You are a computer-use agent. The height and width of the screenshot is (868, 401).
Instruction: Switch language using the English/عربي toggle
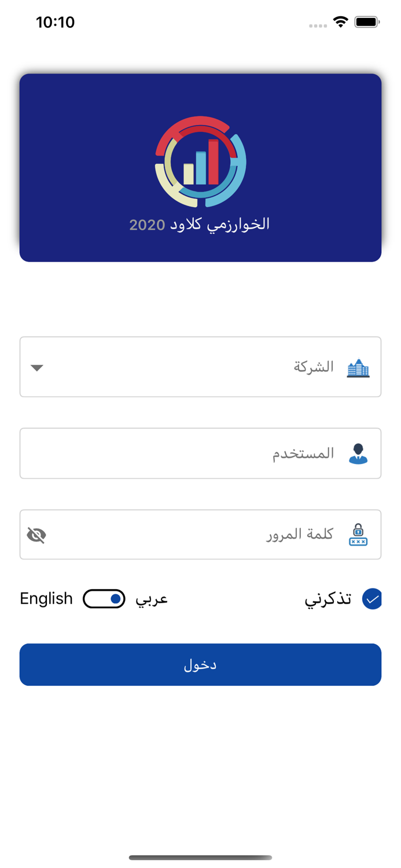104,599
